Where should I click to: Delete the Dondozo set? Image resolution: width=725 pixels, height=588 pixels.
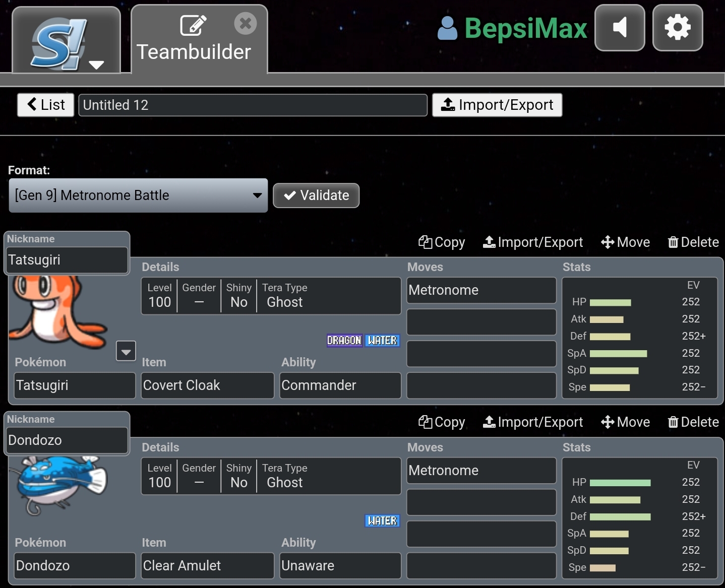point(693,422)
